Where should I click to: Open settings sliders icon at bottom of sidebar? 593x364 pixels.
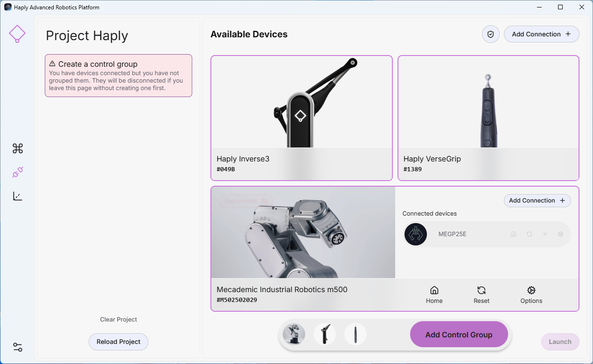click(18, 347)
